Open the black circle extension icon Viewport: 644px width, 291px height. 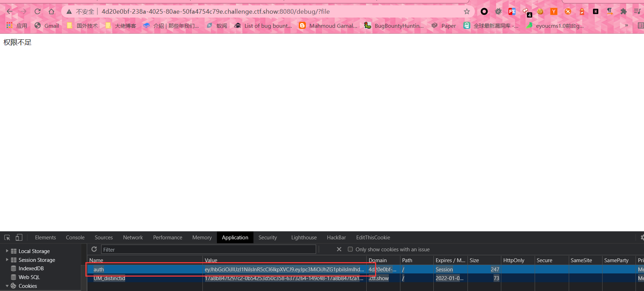coord(484,12)
